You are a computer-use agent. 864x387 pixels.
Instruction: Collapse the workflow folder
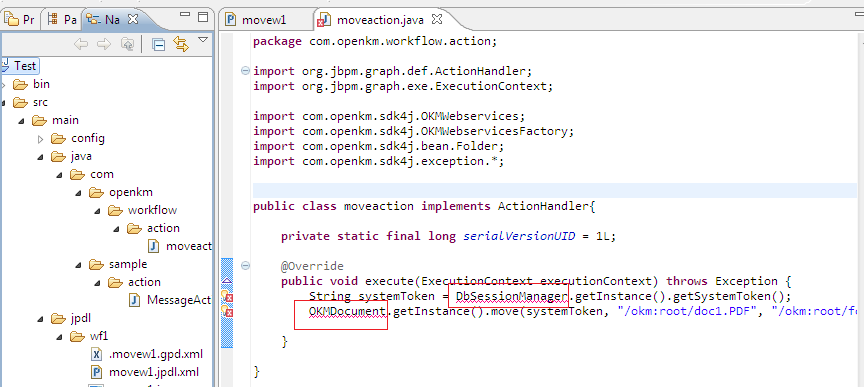pyautogui.click(x=98, y=211)
